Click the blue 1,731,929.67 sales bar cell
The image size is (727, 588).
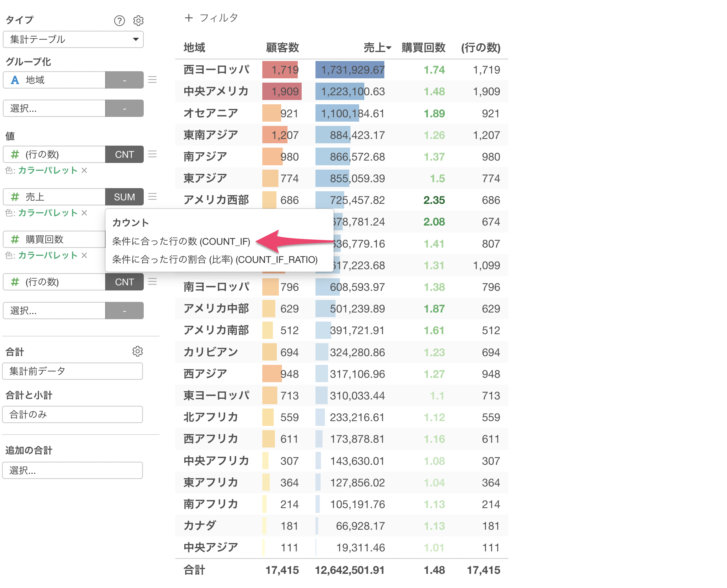click(350, 70)
